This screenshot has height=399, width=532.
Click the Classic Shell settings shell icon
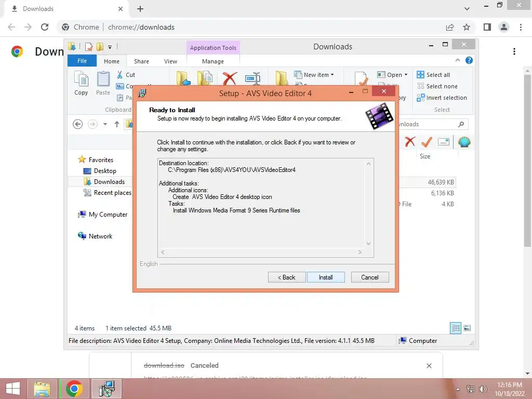pos(464,142)
